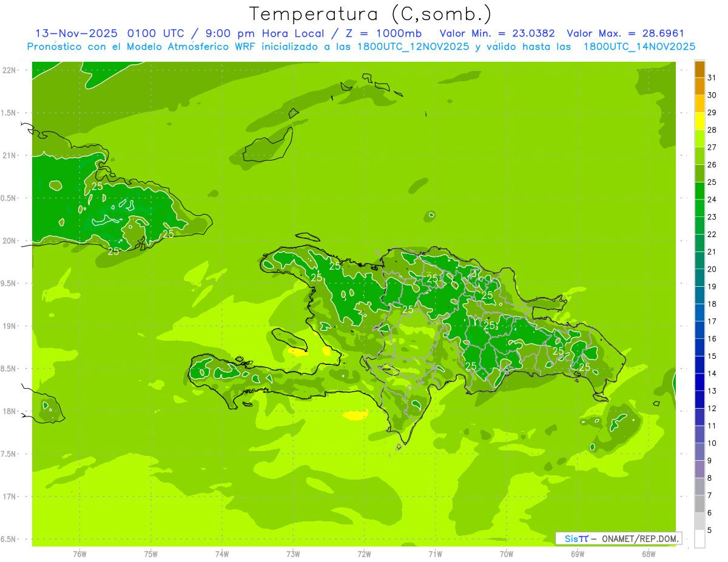Click legend value "14" on the color scale
728x562 pixels.
tap(712, 373)
